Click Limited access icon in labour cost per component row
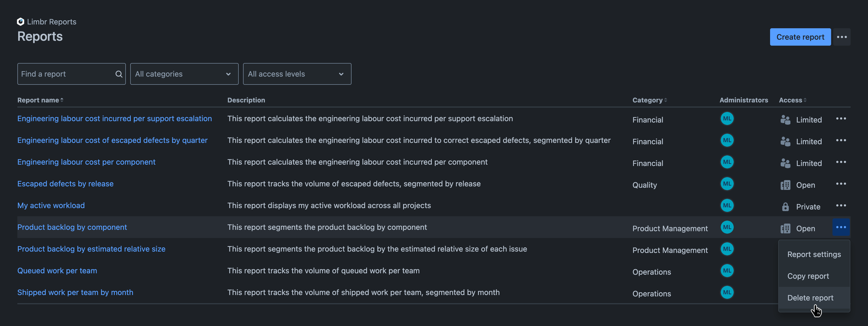868x326 pixels. coord(785,163)
